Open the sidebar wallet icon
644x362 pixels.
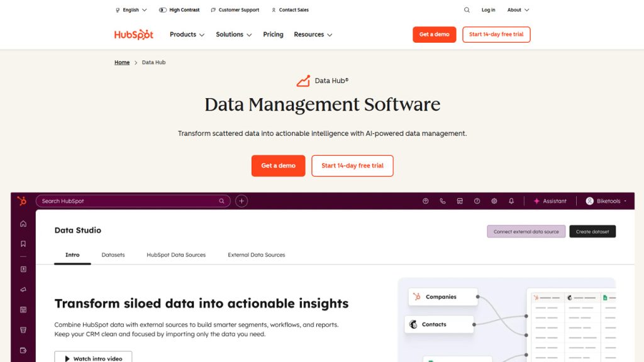23,351
